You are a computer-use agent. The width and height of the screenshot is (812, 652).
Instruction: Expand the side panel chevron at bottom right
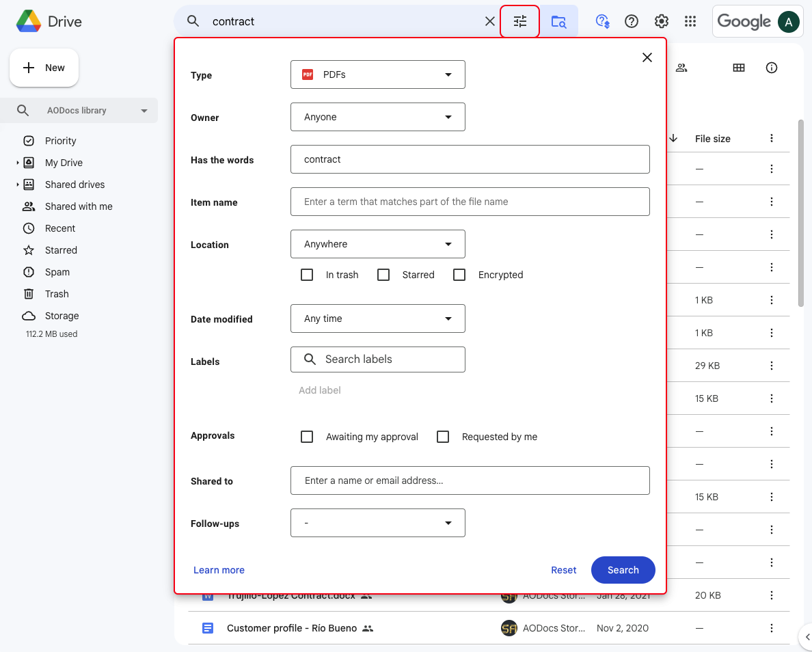pos(807,637)
